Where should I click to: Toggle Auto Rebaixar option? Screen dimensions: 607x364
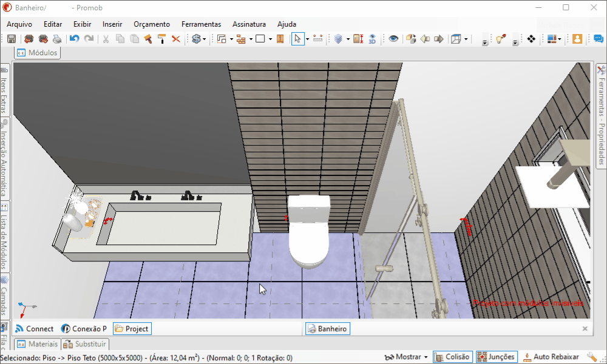click(551, 357)
